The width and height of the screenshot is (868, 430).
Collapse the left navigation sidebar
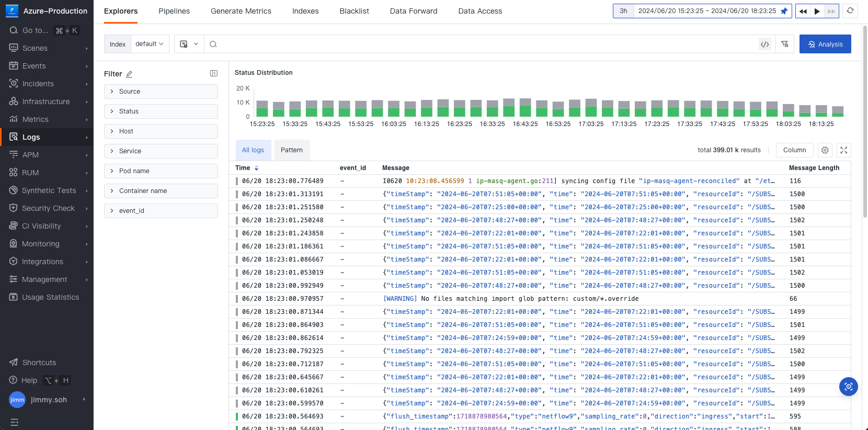tap(14, 422)
